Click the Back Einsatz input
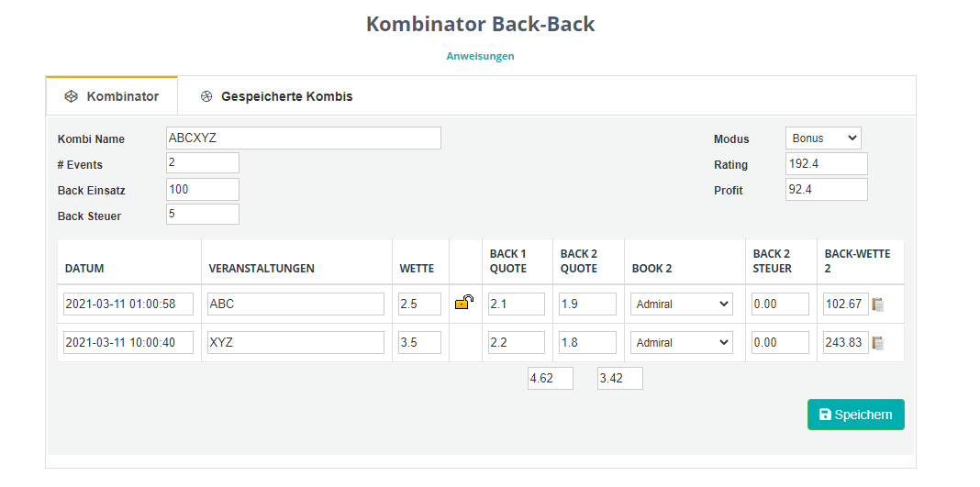980x487 pixels. (x=203, y=189)
